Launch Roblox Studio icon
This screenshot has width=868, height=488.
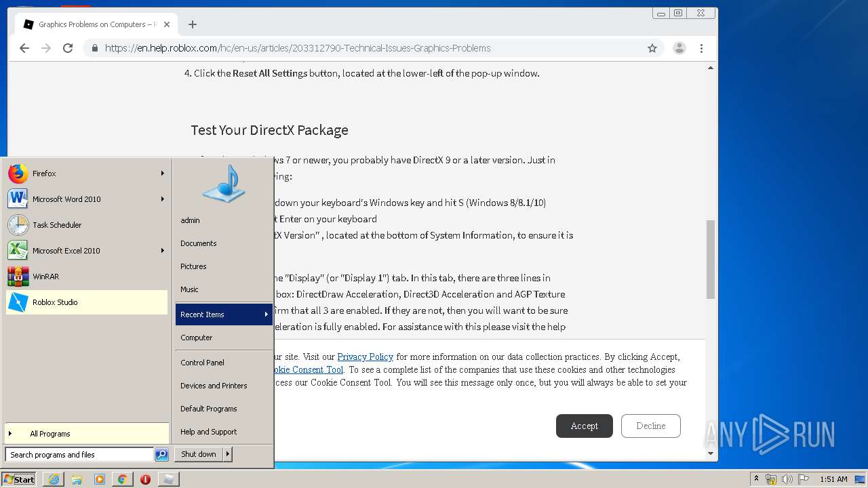[18, 302]
